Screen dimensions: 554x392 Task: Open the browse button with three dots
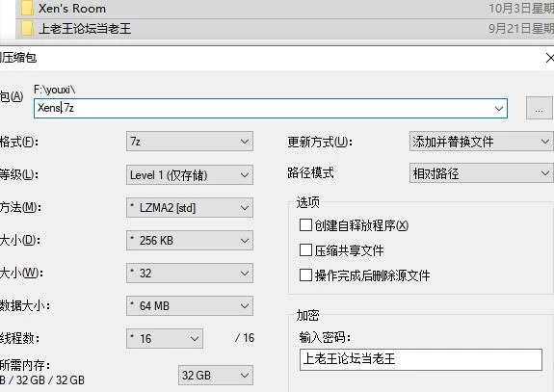tap(540, 109)
